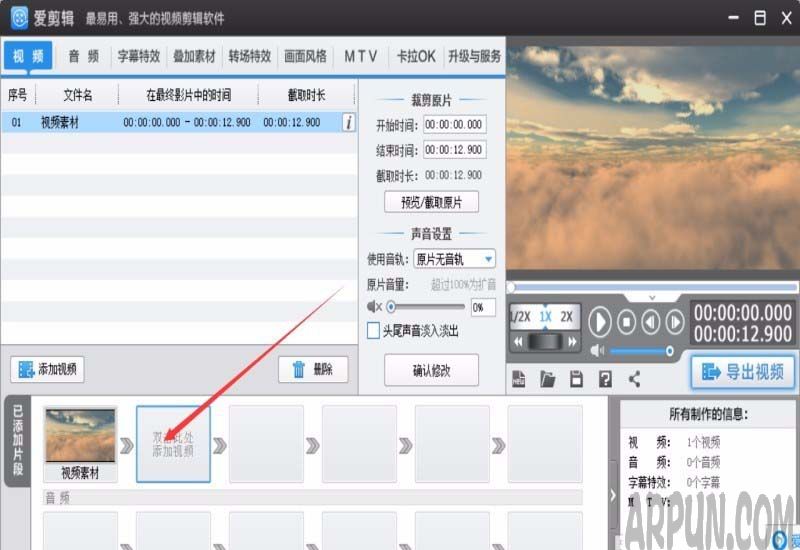Viewport: 800px width, 550px height.
Task: Click the jog wheel between rewind arrows
Action: 545,342
